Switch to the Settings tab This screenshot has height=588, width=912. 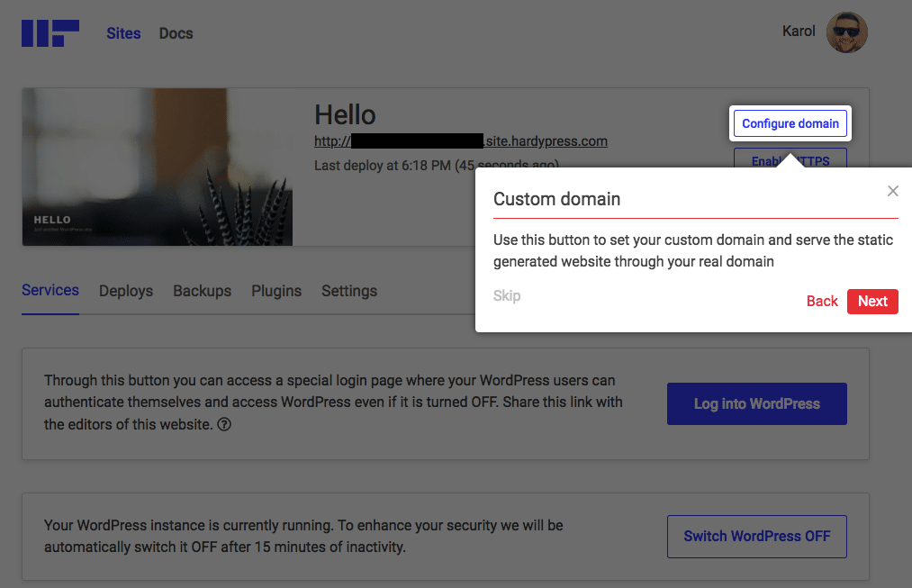click(348, 291)
